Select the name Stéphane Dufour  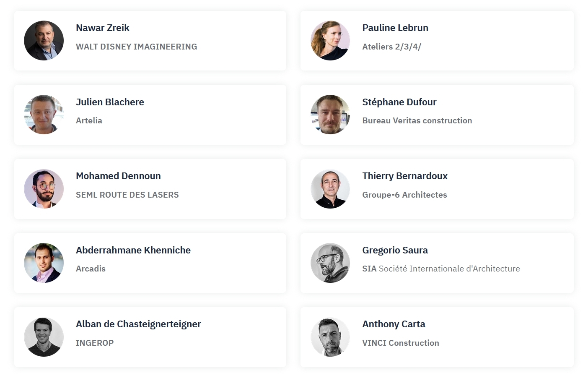pyautogui.click(x=399, y=102)
